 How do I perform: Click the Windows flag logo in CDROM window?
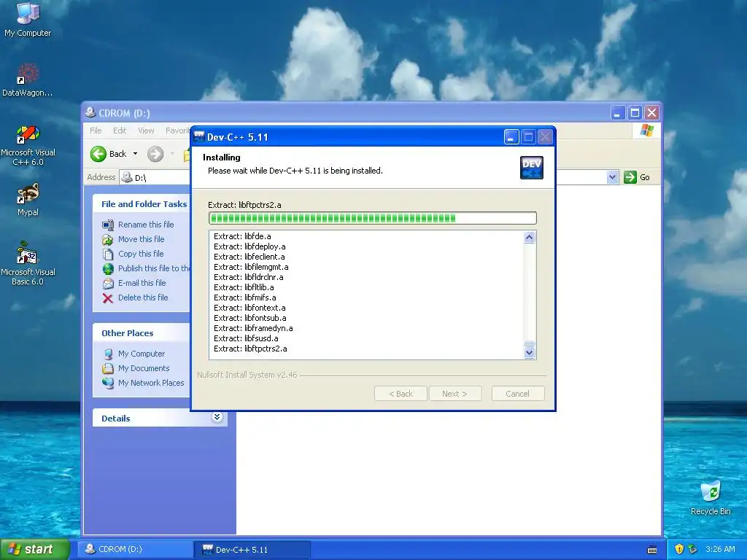646,130
